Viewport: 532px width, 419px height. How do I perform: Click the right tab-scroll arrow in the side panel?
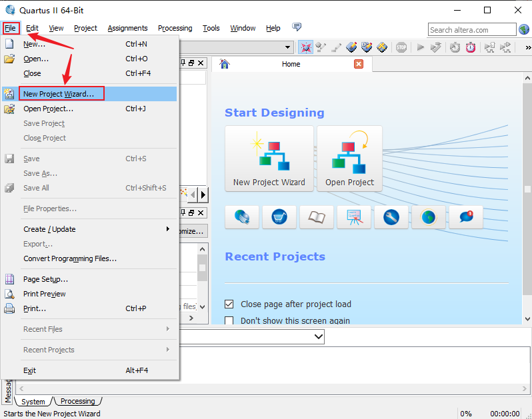click(x=203, y=195)
